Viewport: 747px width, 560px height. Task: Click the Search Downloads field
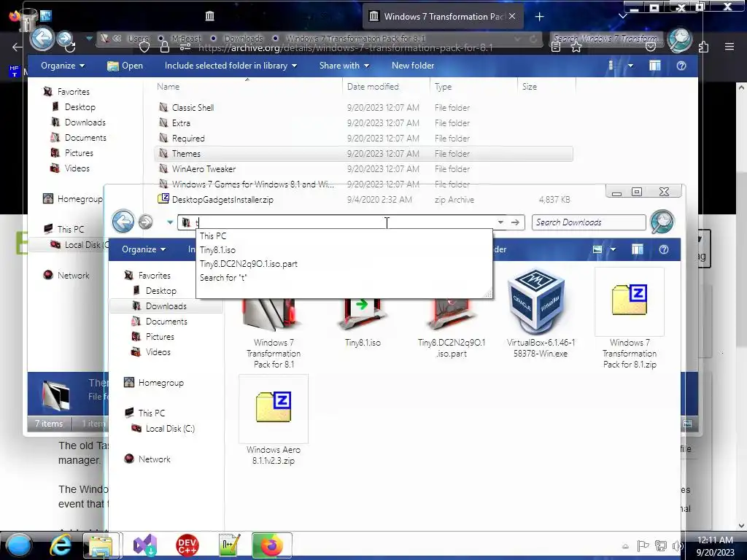tap(589, 222)
